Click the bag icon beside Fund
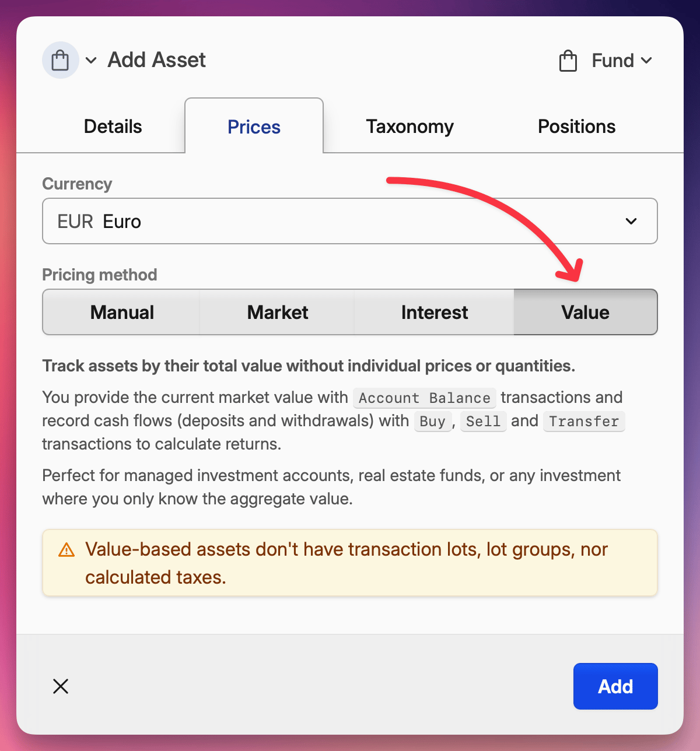The image size is (700, 751). (568, 61)
